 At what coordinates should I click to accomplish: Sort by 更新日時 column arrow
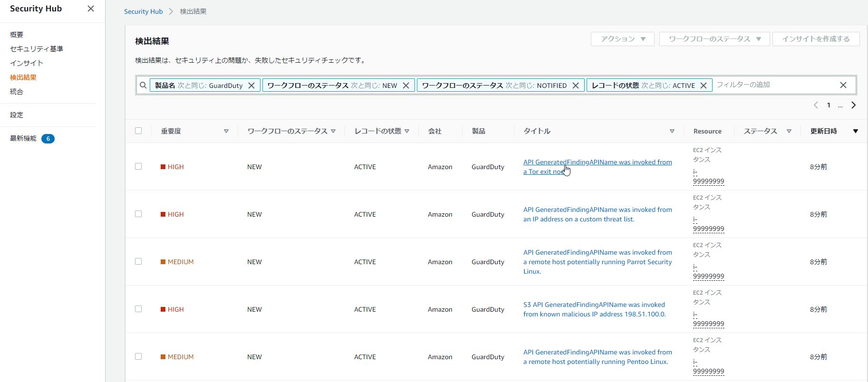pos(856,131)
